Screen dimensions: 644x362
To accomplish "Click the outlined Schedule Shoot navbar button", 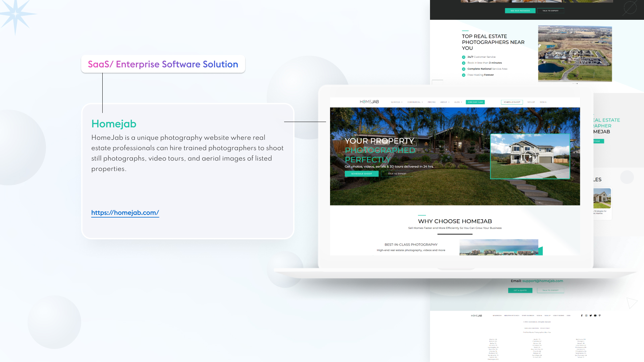I will click(x=512, y=102).
